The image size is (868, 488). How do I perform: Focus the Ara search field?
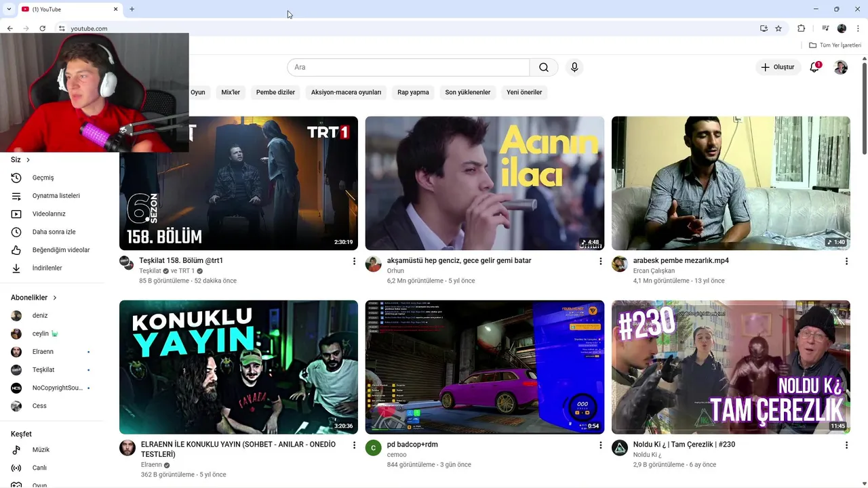[408, 67]
